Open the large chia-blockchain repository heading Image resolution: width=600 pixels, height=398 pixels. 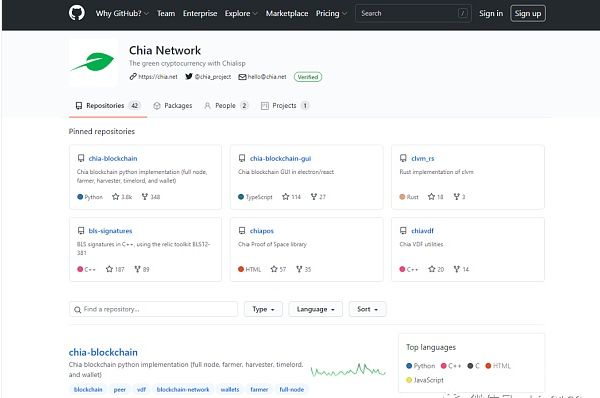click(x=103, y=352)
